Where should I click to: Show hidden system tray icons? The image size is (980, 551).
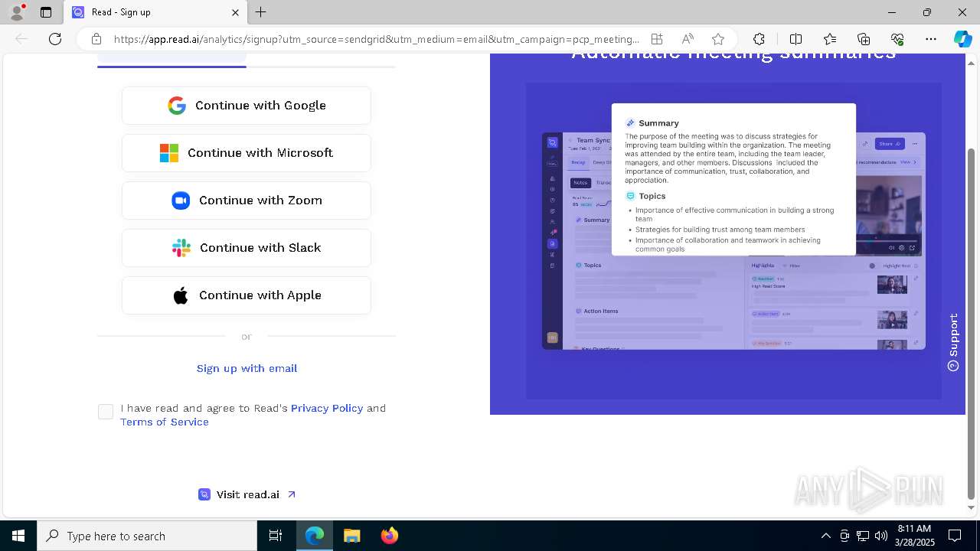[x=825, y=536]
